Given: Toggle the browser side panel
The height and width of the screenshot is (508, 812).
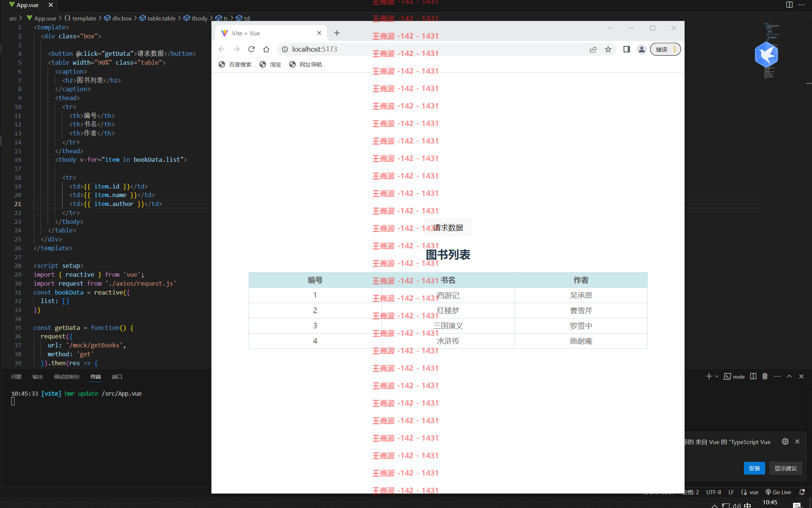Looking at the screenshot, I should [x=627, y=49].
